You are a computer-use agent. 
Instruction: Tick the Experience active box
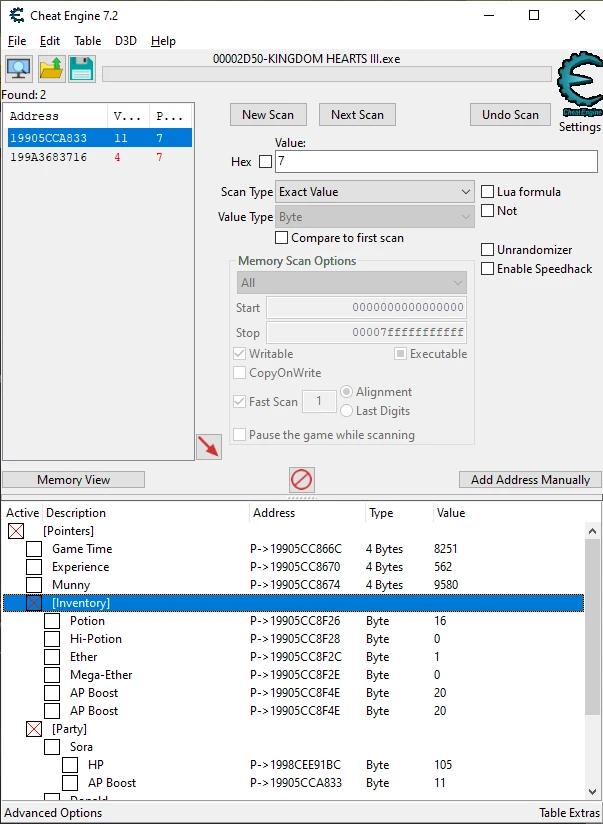tap(34, 567)
